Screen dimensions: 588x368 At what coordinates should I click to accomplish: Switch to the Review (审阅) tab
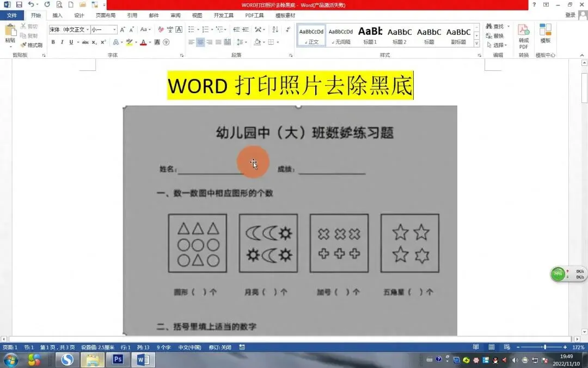point(175,15)
